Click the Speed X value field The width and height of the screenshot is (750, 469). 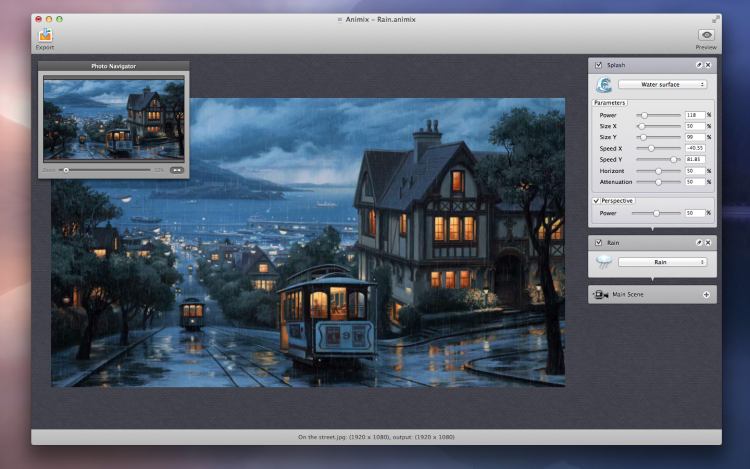coord(695,149)
